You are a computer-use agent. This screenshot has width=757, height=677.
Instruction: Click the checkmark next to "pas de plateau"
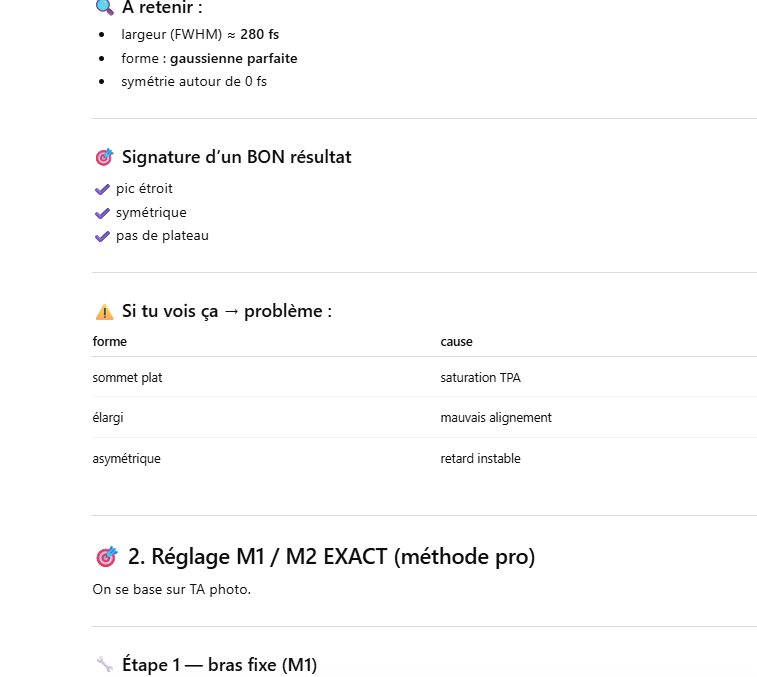(102, 237)
